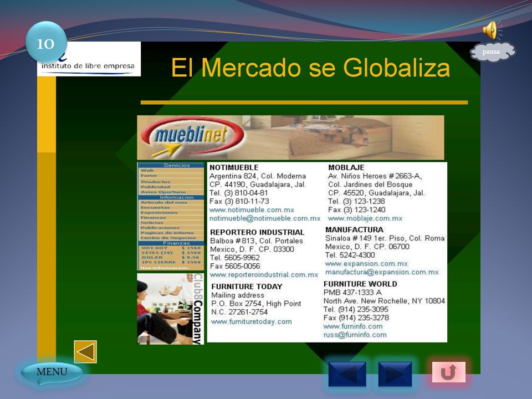This screenshot has width=532, height=399.
Task: Click the Tel. (914) 235-3095 line
Action: (x=356, y=309)
